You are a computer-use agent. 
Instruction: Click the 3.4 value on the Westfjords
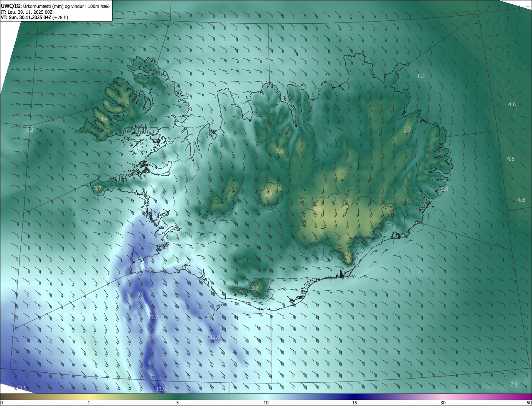pos(104,120)
